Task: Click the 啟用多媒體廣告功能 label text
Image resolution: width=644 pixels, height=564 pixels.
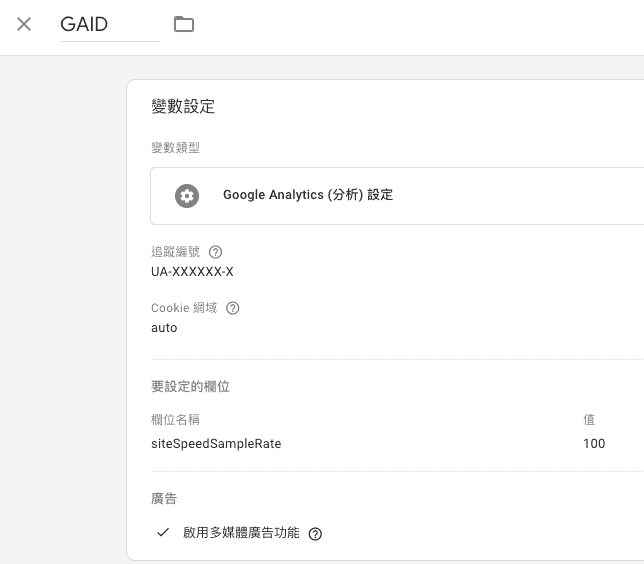Action: coord(241,533)
